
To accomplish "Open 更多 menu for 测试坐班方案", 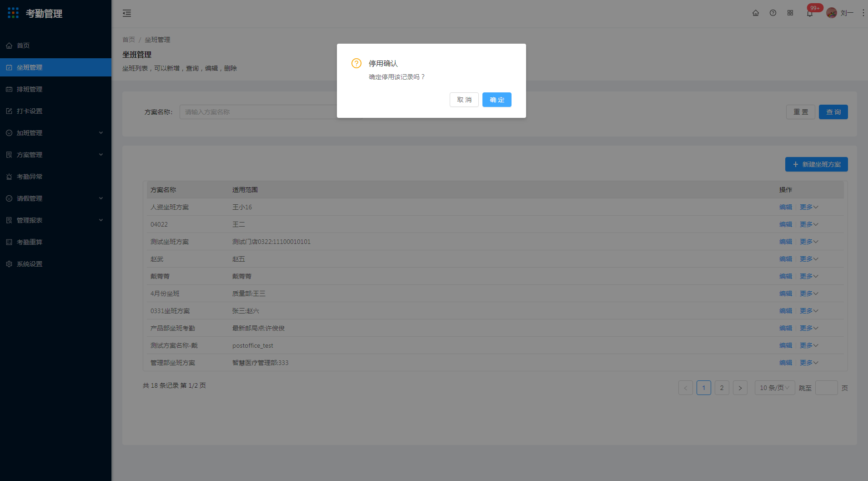I will coord(809,242).
